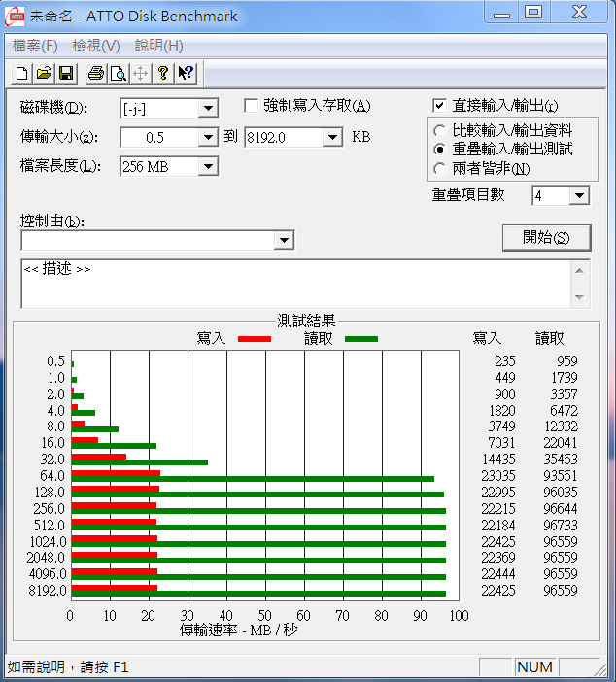Open the 檢視(V) menu
616x682 pixels.
[x=96, y=46]
